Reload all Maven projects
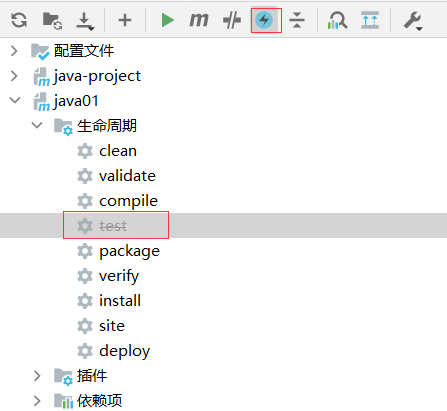Image resolution: width=447 pixels, height=411 pixels. 19,20
